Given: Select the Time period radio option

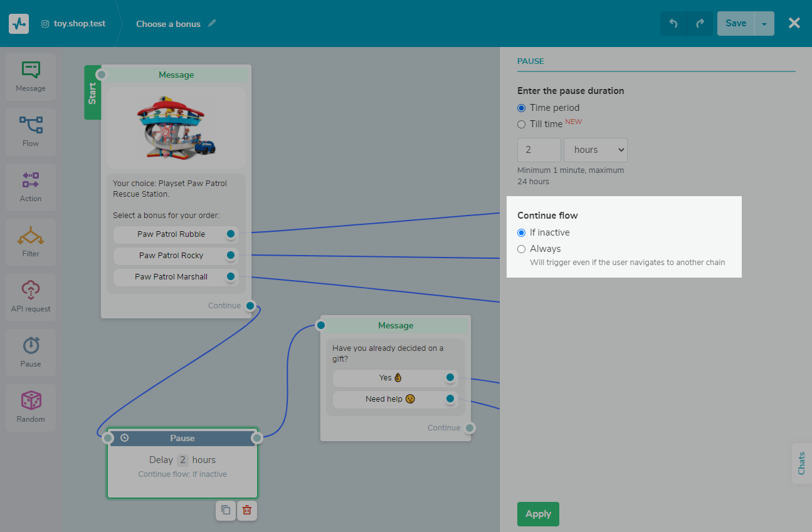Looking at the screenshot, I should point(522,108).
